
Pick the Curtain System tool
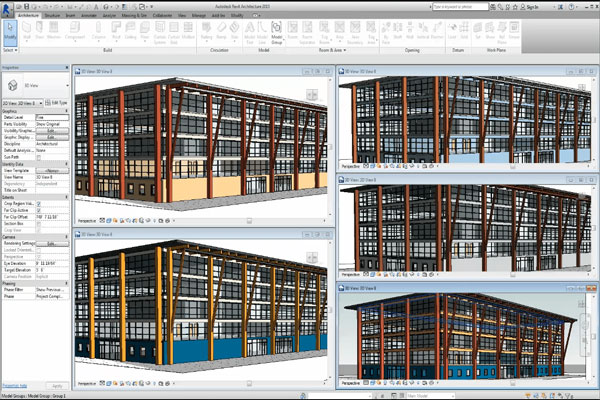click(160, 32)
